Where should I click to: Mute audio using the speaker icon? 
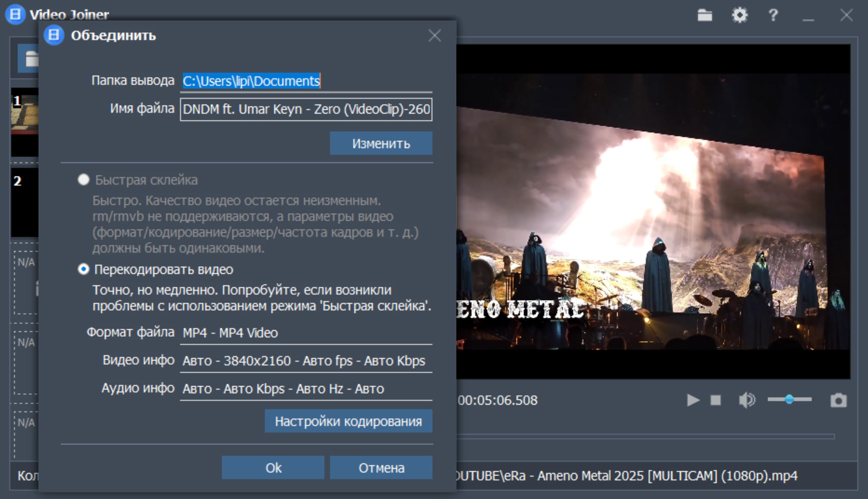[746, 400]
